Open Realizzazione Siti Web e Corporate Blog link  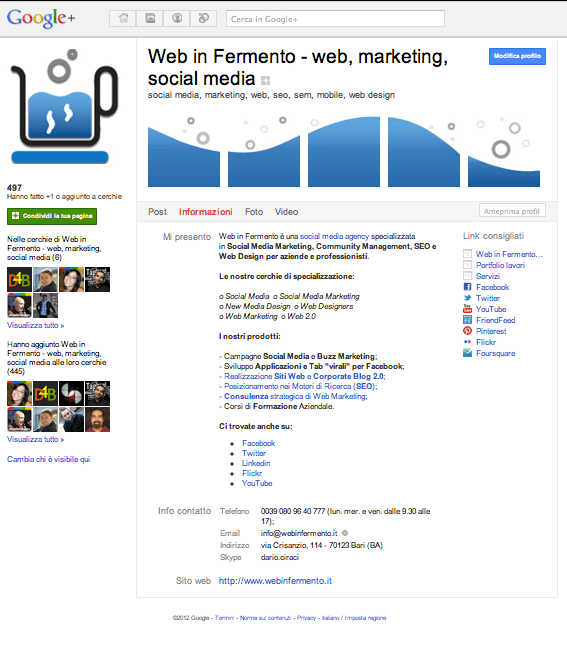pos(305,376)
